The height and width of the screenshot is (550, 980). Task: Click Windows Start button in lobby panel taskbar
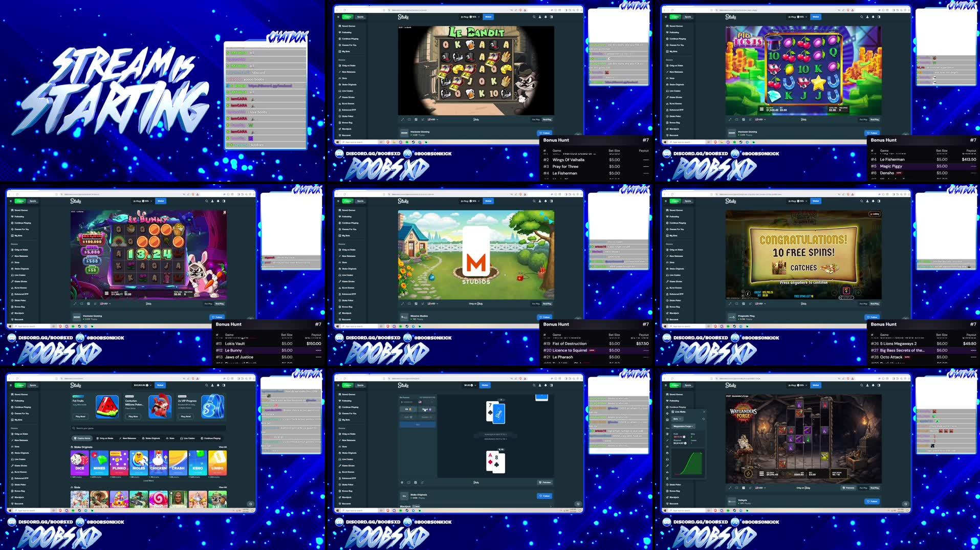[x=10, y=510]
